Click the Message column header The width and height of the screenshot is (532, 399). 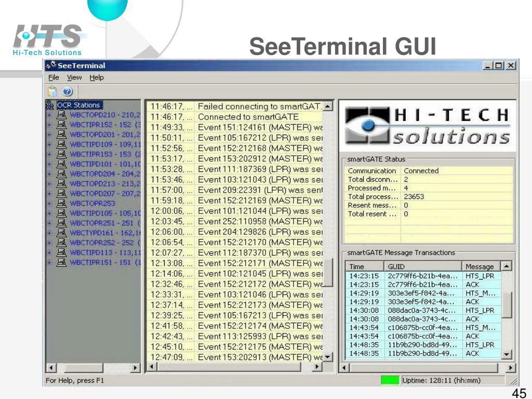coord(481,267)
